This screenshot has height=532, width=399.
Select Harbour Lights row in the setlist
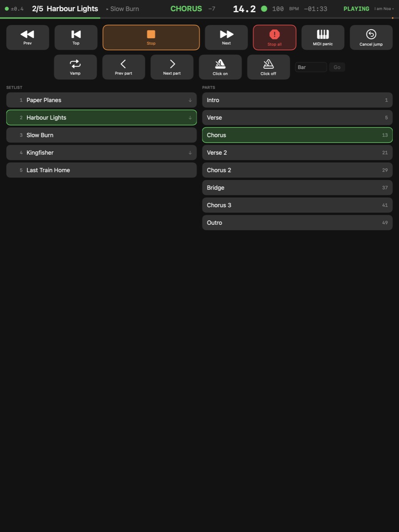click(x=101, y=117)
